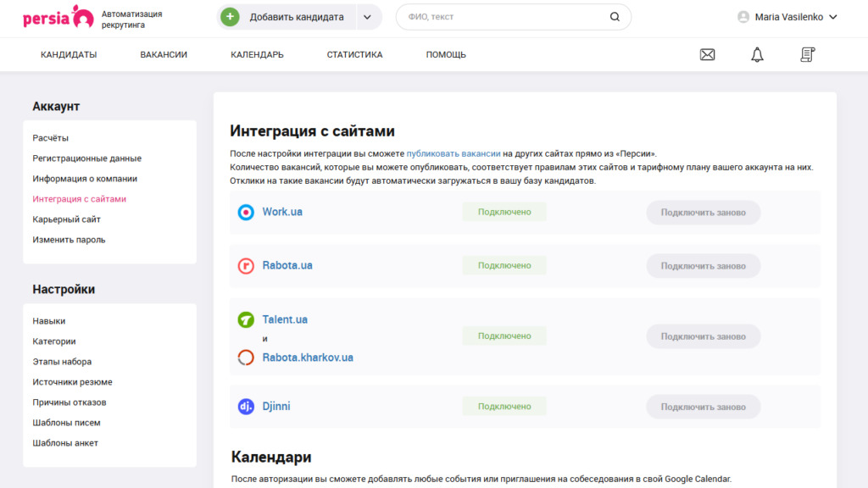
Task: Open the notifications bell
Action: point(757,55)
